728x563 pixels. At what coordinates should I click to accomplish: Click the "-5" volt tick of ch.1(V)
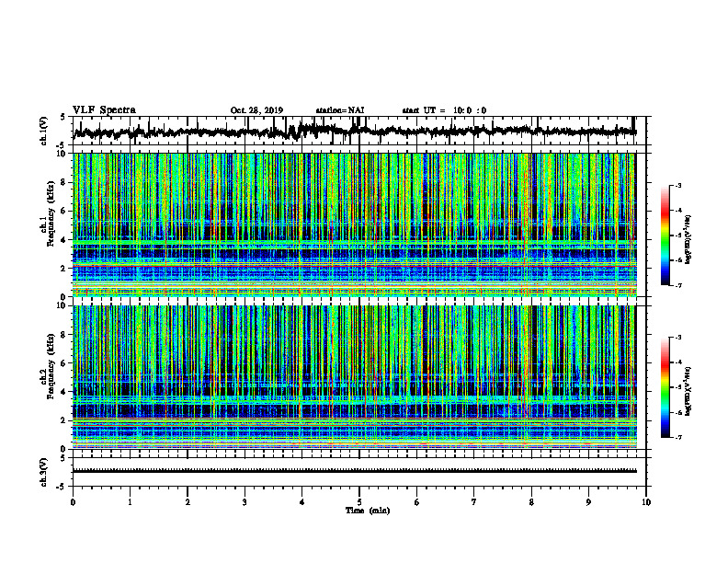click(62, 145)
